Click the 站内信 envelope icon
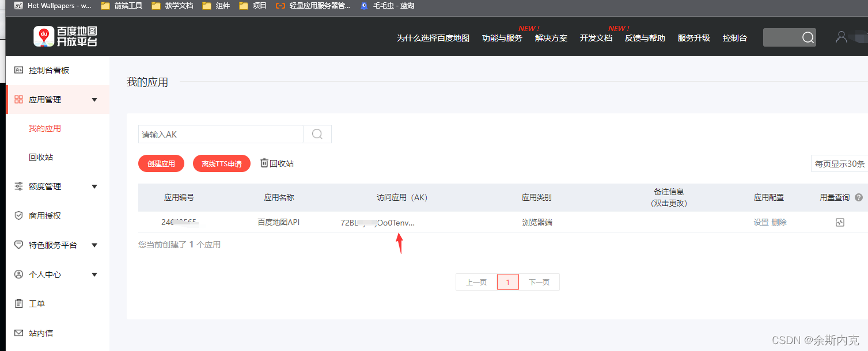The height and width of the screenshot is (351, 868). click(x=18, y=333)
